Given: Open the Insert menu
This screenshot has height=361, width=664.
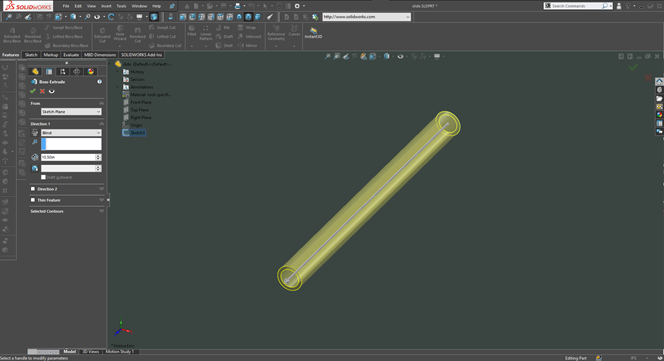Looking at the screenshot, I should click(x=106, y=6).
